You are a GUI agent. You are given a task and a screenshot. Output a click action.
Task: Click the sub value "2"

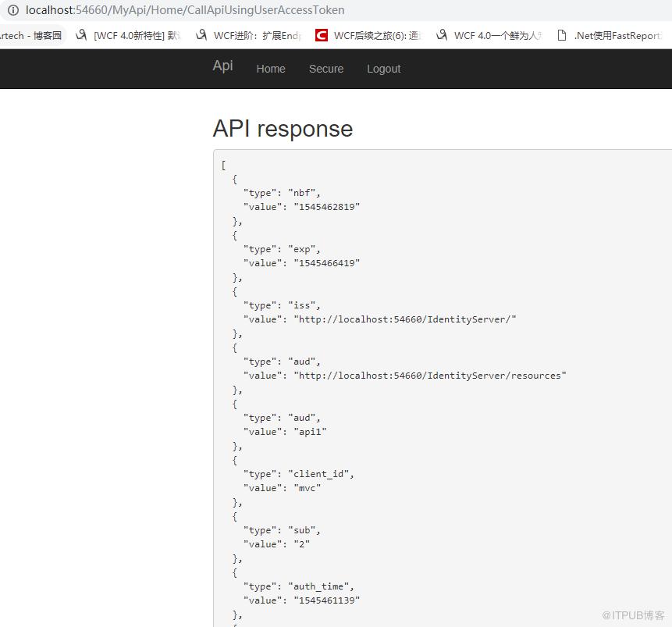[302, 544]
